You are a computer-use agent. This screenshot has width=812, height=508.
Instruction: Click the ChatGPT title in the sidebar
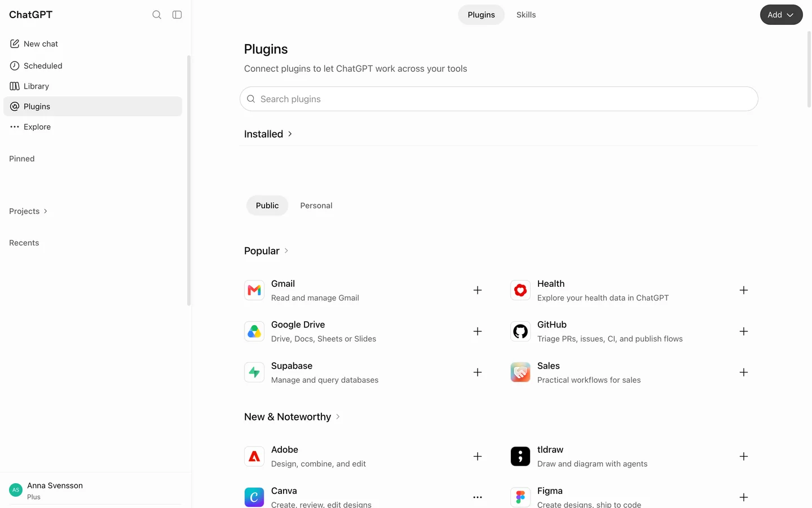(30, 15)
